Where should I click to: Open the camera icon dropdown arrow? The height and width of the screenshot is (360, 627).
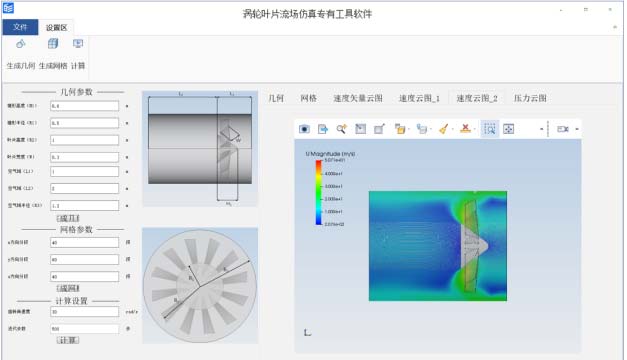click(x=577, y=129)
